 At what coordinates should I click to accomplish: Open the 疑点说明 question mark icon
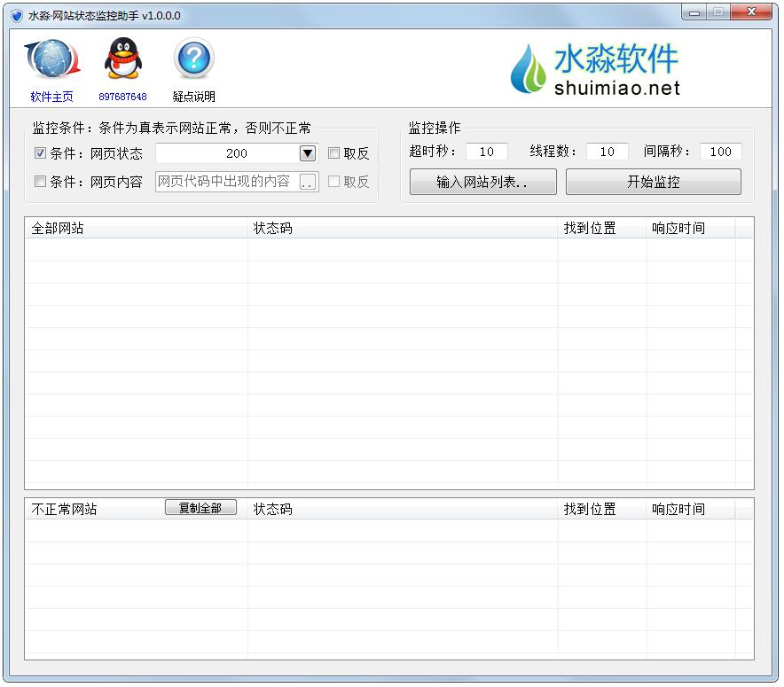pos(194,59)
